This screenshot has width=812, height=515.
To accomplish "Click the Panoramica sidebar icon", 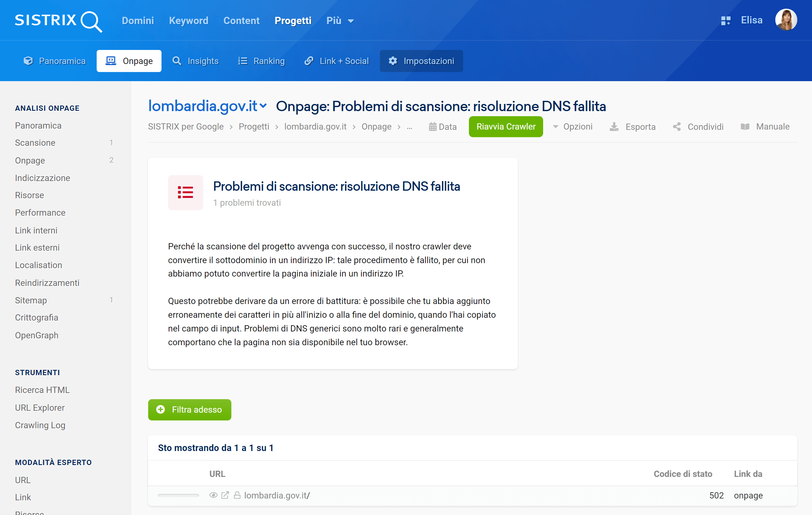I will click(38, 125).
